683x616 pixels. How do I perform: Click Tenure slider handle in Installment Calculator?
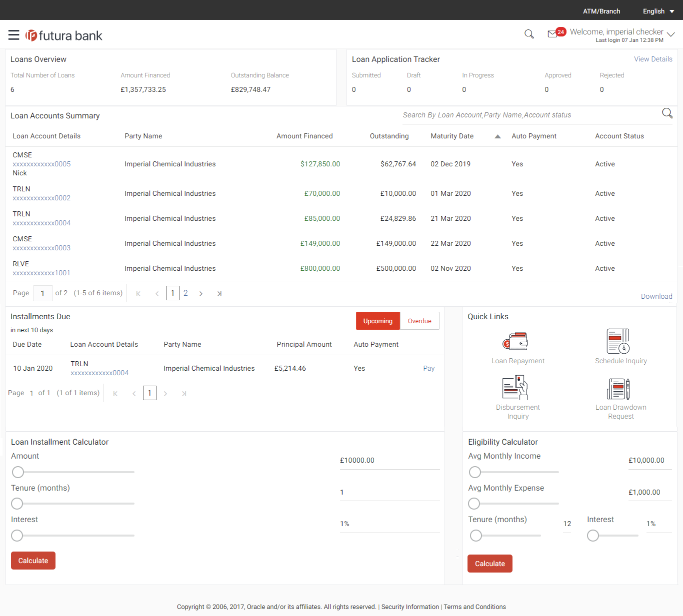tap(17, 504)
